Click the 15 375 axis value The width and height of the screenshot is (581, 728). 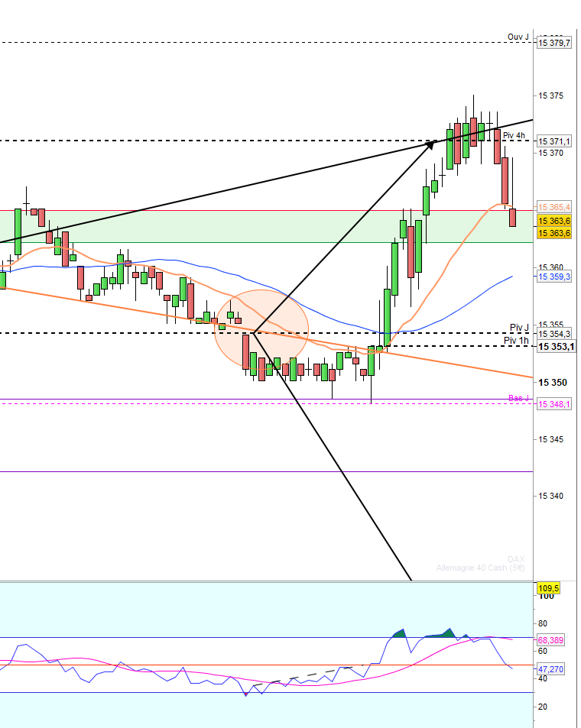550,95
